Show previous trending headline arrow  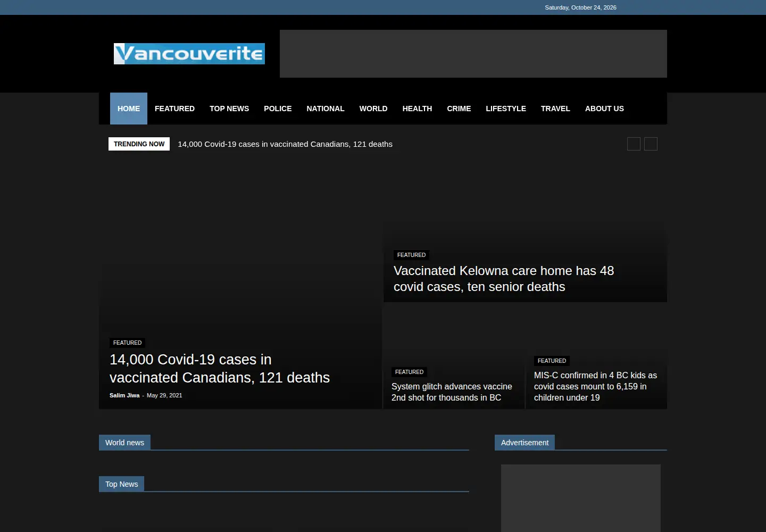click(x=634, y=144)
